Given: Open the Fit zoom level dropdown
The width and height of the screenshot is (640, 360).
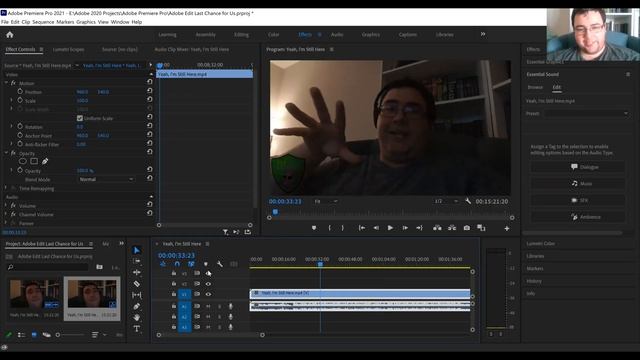Looking at the screenshot, I should pyautogui.click(x=326, y=201).
